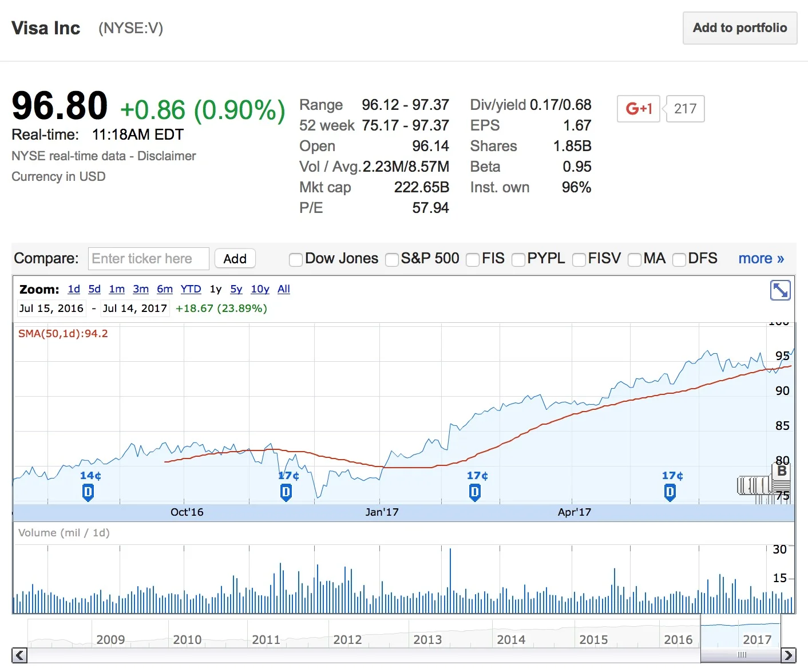Click the Add compare button
808x672 pixels.
click(x=235, y=259)
